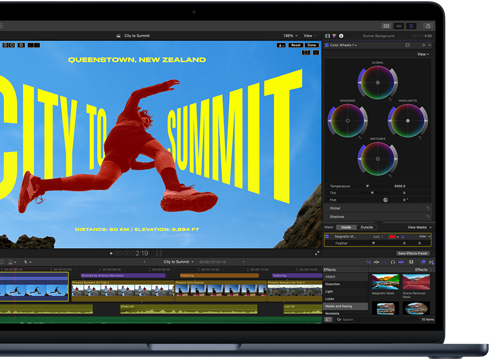Viewport: 490px width, 360px height.
Task: Open the Share export icon
Action: click(x=428, y=26)
